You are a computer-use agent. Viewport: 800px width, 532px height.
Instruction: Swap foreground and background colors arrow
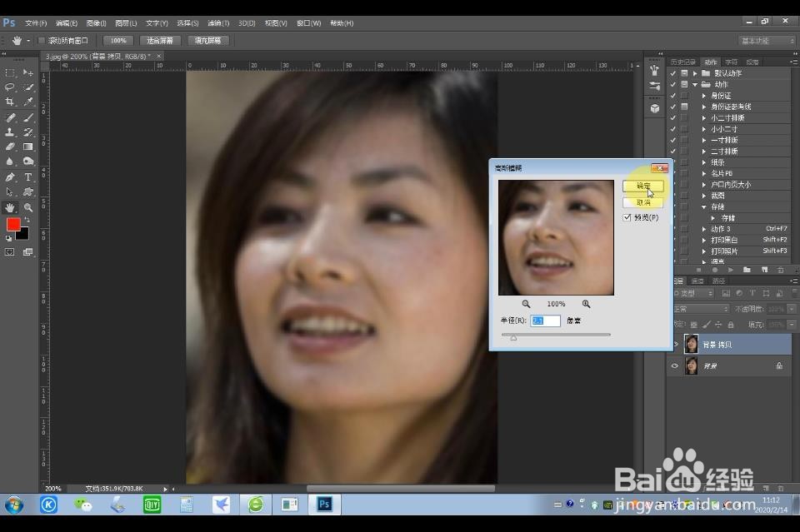coord(27,220)
